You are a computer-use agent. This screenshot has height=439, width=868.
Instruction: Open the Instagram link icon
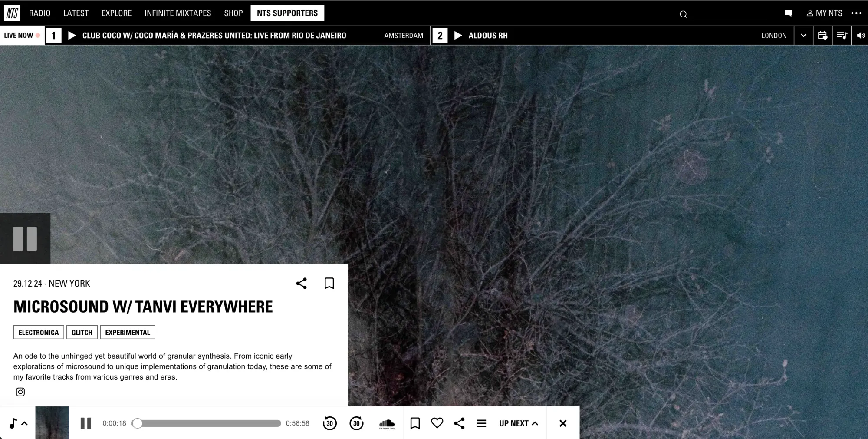pyautogui.click(x=20, y=392)
